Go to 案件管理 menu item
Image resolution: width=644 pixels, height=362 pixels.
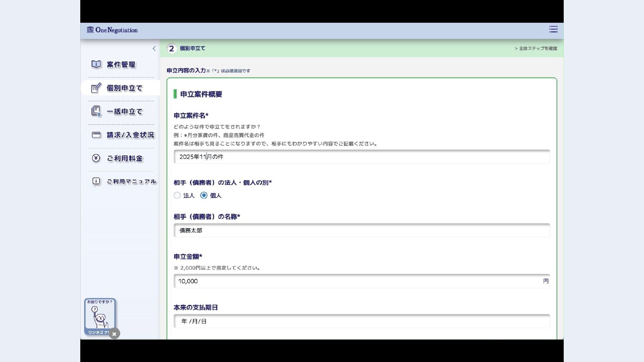(x=121, y=65)
